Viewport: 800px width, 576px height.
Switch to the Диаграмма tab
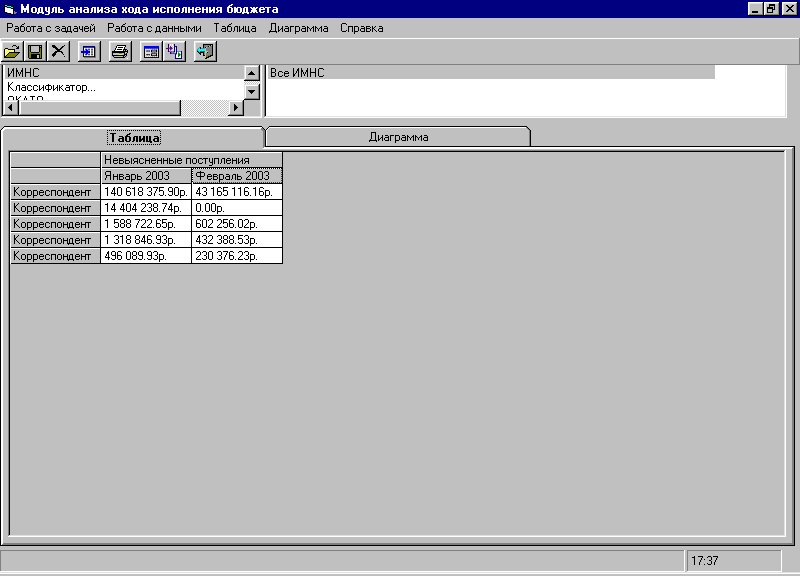[398, 137]
